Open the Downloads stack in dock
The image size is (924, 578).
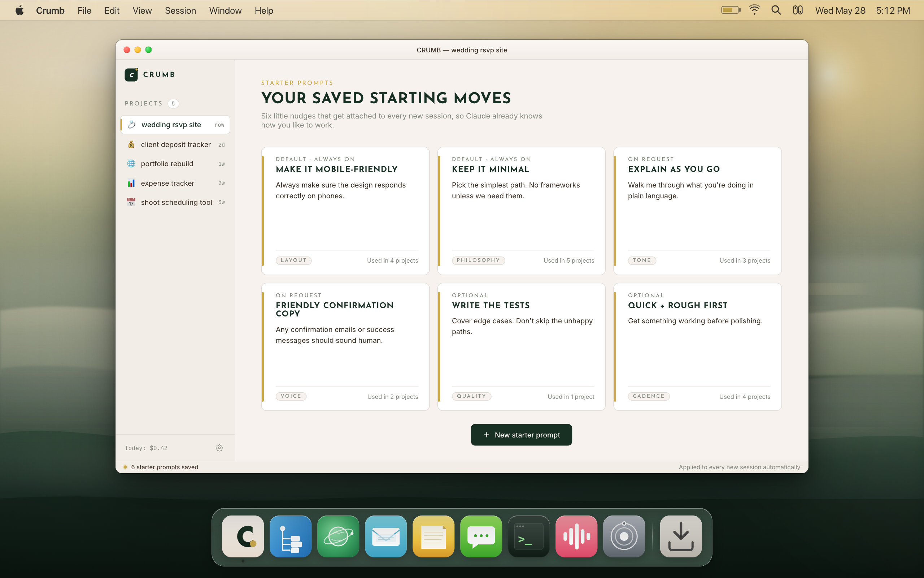(681, 536)
